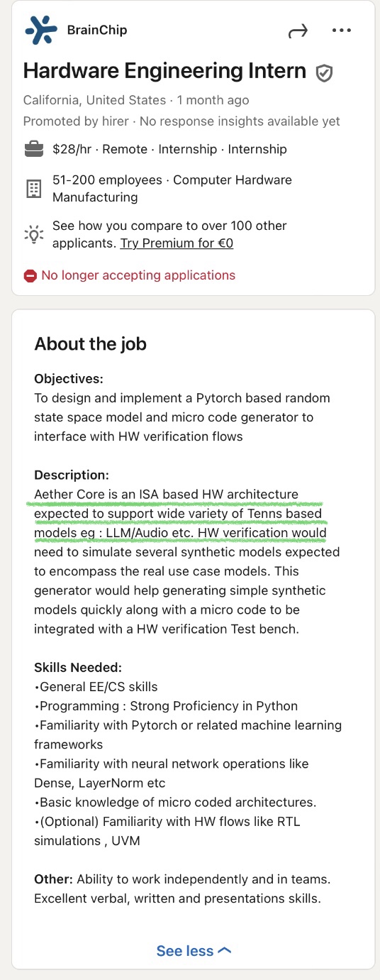Click the lightbulb icon for applicant insights
380x980 pixels.
coord(33,234)
